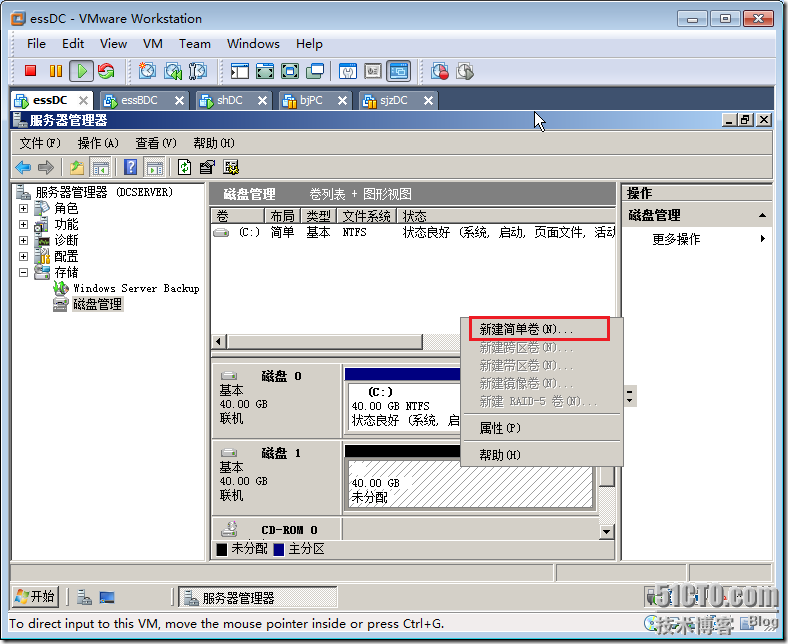This screenshot has width=788, height=644.
Task: Click the Back arrow in Server Manager toolbar
Action: (x=23, y=167)
